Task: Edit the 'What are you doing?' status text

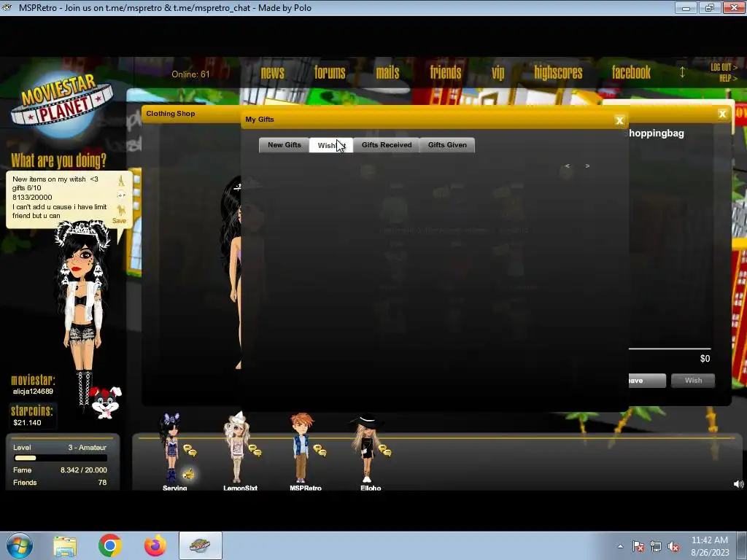Action: [x=60, y=197]
